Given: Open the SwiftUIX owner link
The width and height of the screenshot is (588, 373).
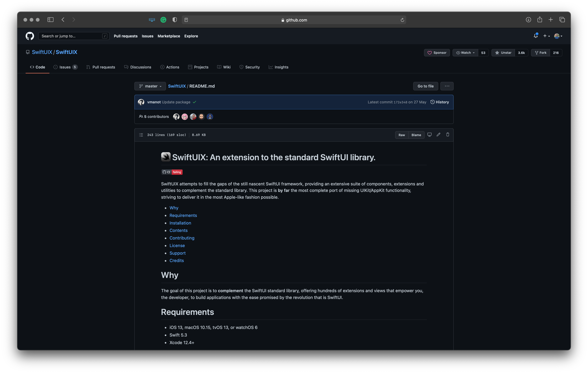Looking at the screenshot, I should pyautogui.click(x=42, y=52).
